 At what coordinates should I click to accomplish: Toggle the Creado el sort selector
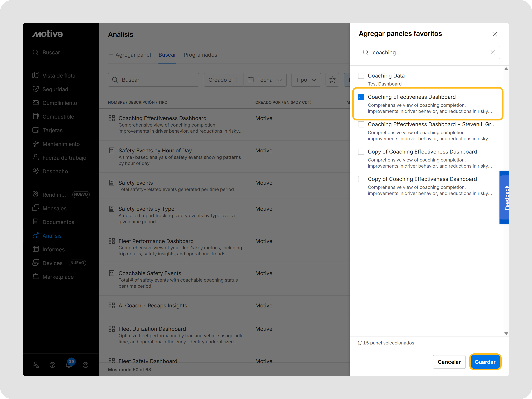click(x=223, y=80)
